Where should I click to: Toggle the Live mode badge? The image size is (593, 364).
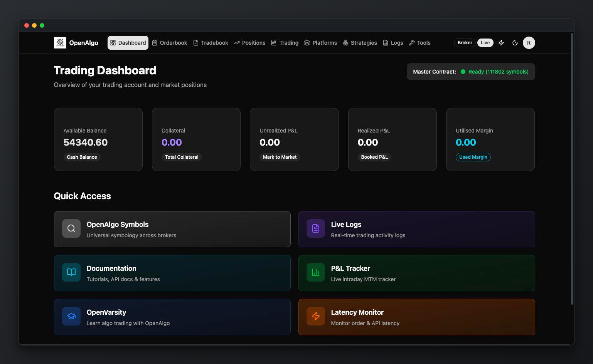click(485, 43)
